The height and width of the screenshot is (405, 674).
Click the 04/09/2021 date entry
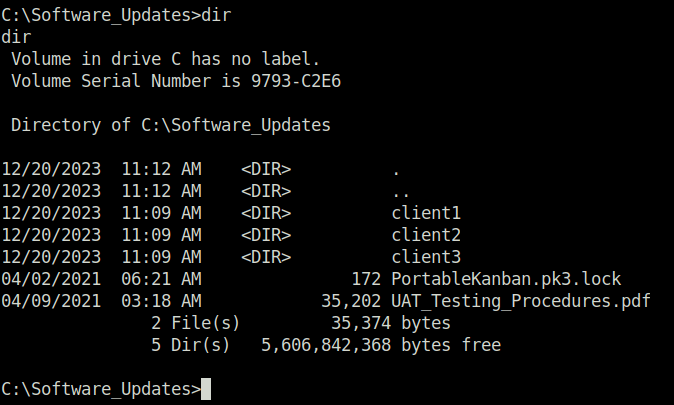tap(51, 301)
